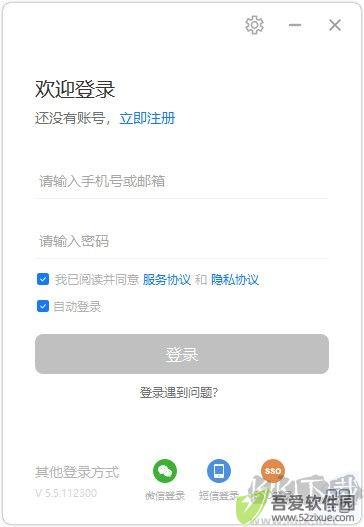Close the login window with the X
This screenshot has width=364, height=527.
click(335, 25)
